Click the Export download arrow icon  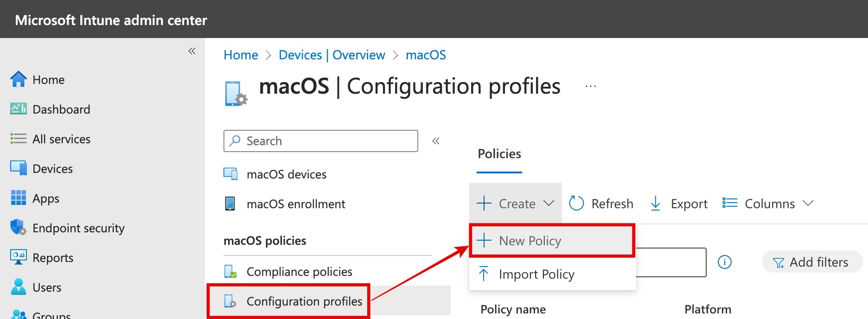point(656,203)
